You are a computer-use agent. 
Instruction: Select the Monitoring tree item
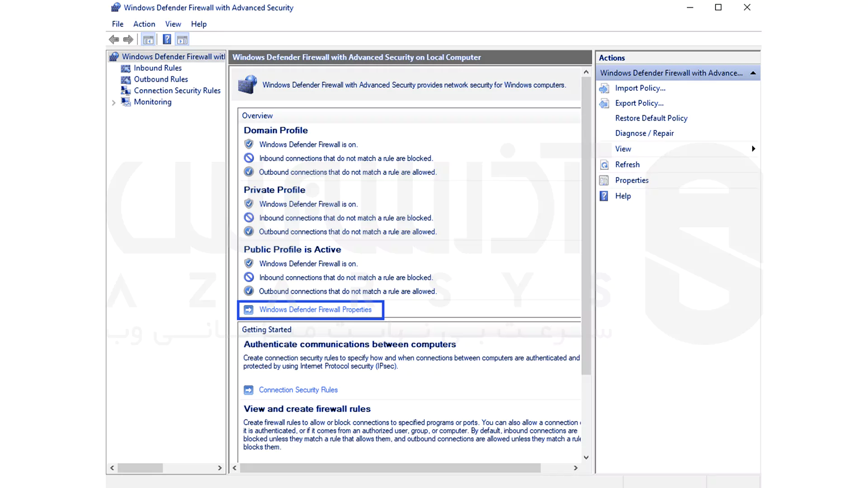point(153,102)
